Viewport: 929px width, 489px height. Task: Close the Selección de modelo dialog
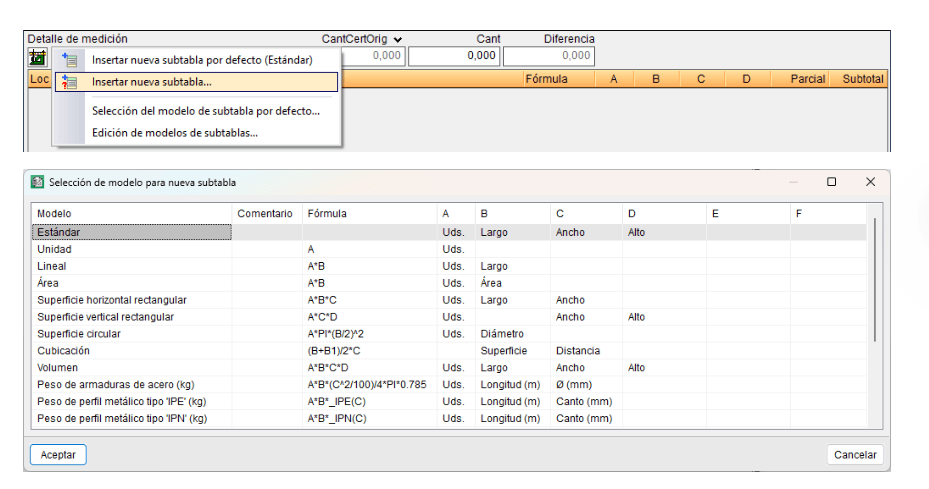[x=870, y=182]
